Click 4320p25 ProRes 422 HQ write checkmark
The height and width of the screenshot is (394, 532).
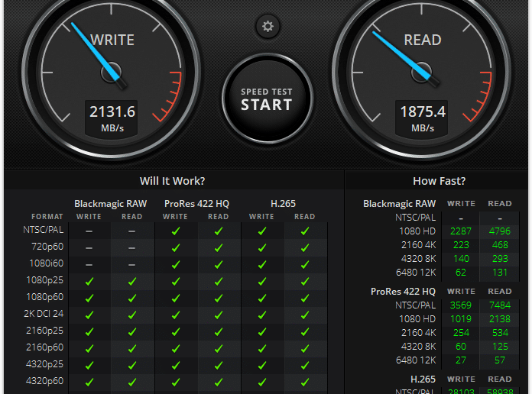coord(176,365)
